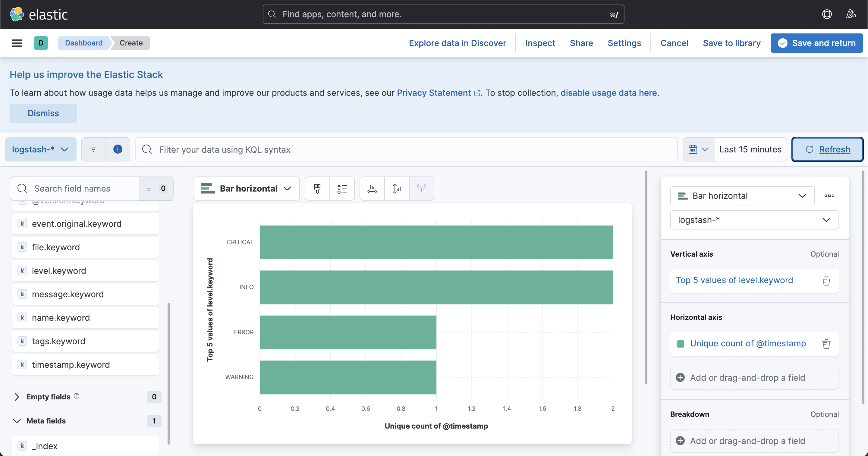This screenshot has width=868, height=456.
Task: Click the green series color swatch
Action: (680, 344)
